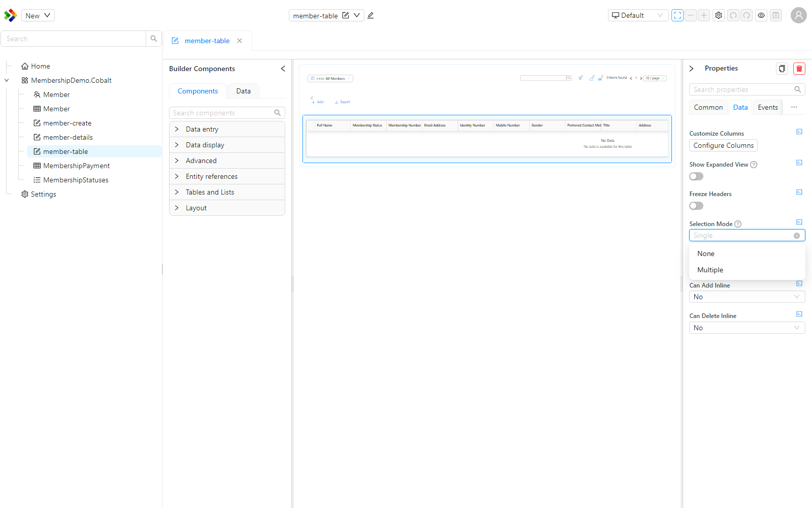Select Member entity with person icon
Image resolution: width=812 pixels, height=508 pixels.
click(x=51, y=94)
